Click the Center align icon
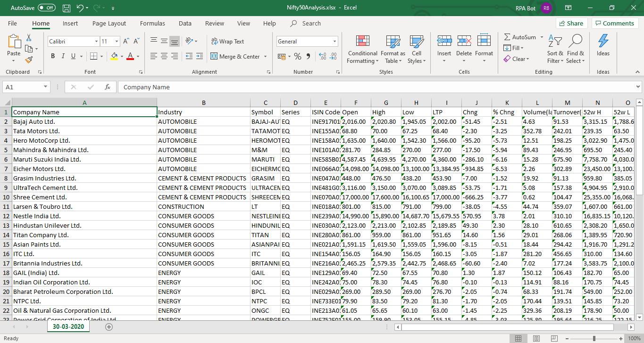The width and height of the screenshot is (644, 343). 164,56
